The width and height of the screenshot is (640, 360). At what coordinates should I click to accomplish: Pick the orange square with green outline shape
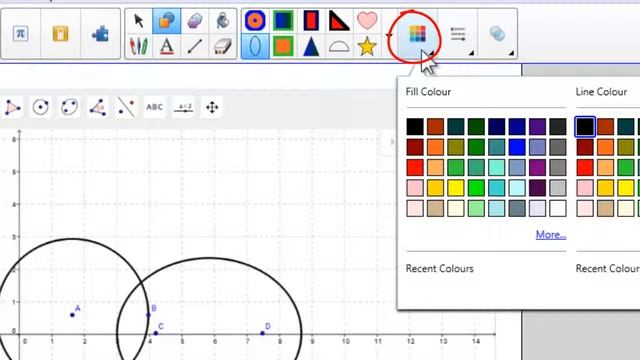(x=283, y=46)
